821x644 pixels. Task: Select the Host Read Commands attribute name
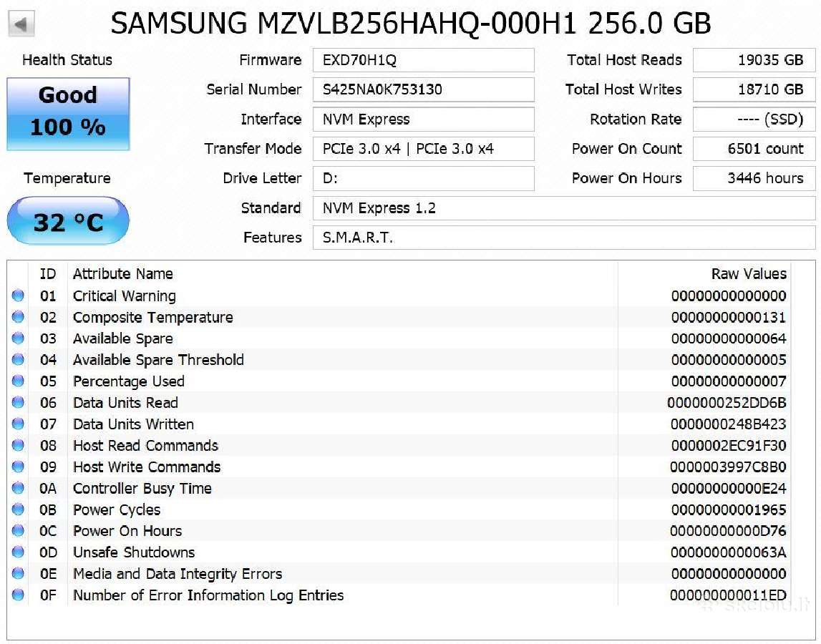point(145,446)
